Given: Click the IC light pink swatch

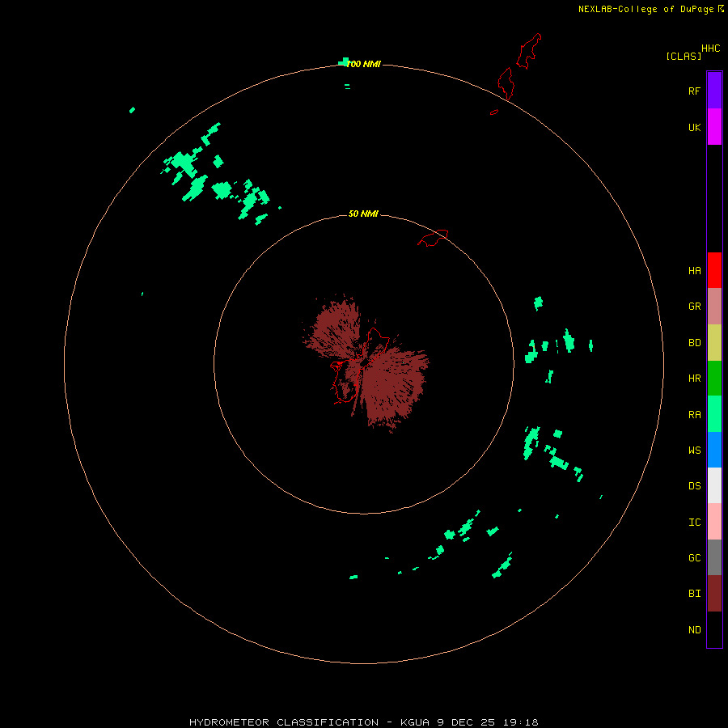Looking at the screenshot, I should click(x=714, y=522).
